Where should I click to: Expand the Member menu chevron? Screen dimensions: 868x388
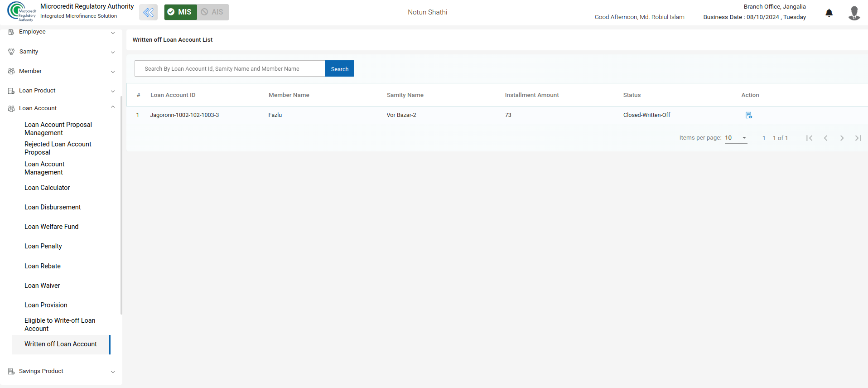point(113,72)
